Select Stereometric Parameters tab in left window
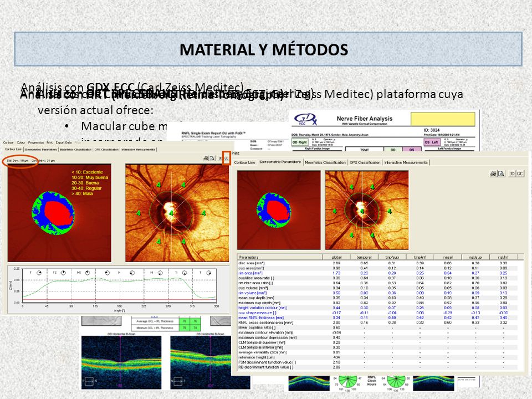The width and height of the screenshot is (532, 399). point(40,149)
